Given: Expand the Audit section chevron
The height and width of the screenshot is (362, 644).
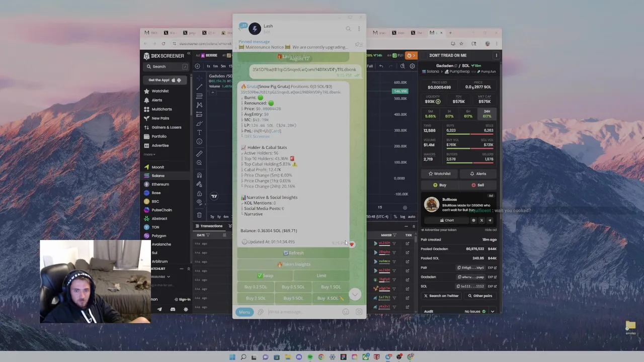Looking at the screenshot, I should tap(493, 311).
